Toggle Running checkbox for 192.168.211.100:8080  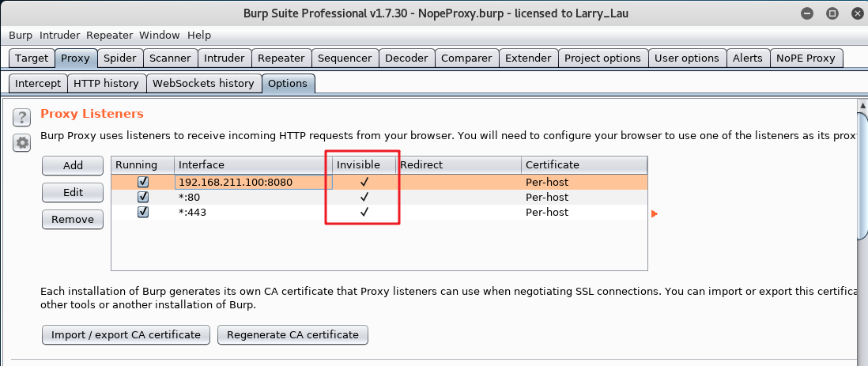(143, 182)
